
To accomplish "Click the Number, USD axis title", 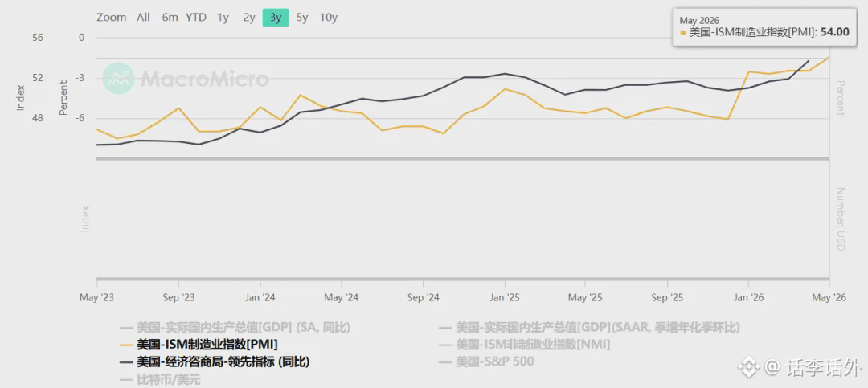I will coord(841,219).
